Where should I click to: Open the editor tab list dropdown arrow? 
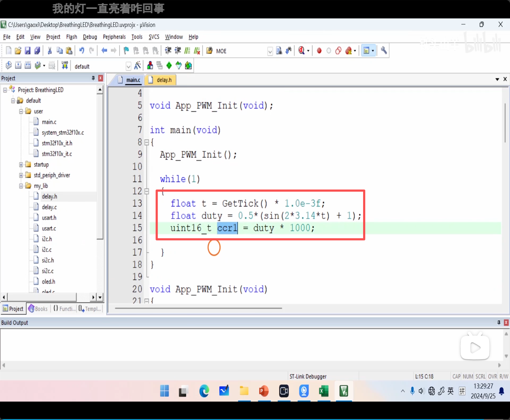point(497,79)
